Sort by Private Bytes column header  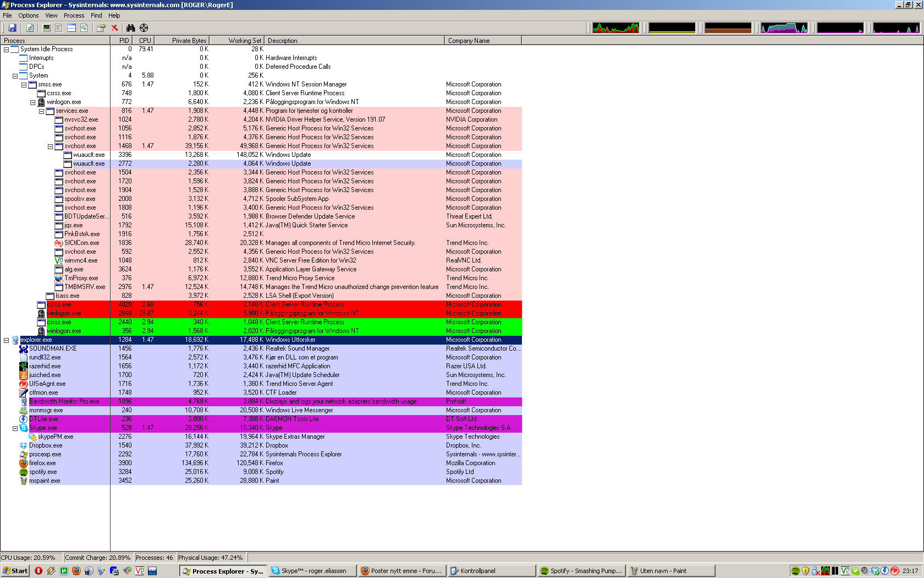(182, 40)
